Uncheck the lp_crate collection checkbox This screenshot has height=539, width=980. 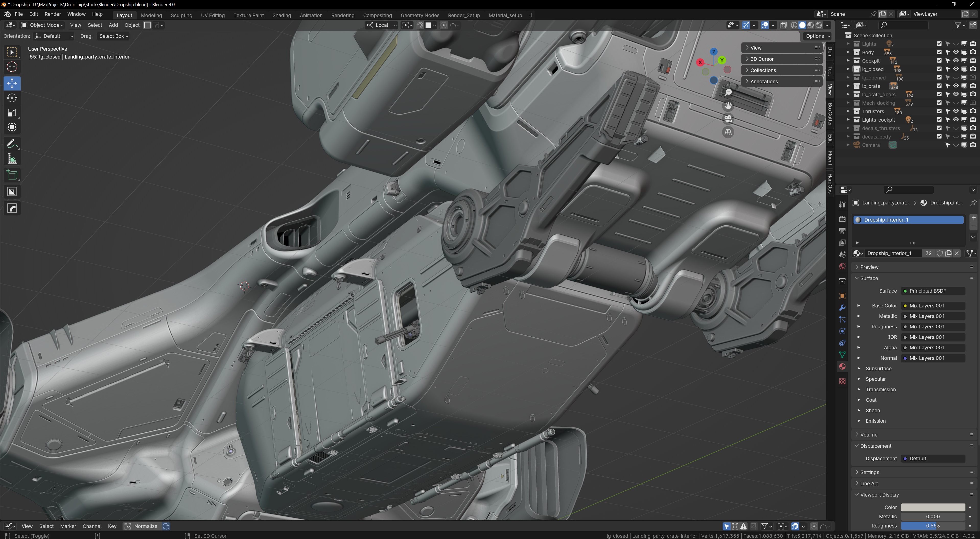(x=939, y=86)
